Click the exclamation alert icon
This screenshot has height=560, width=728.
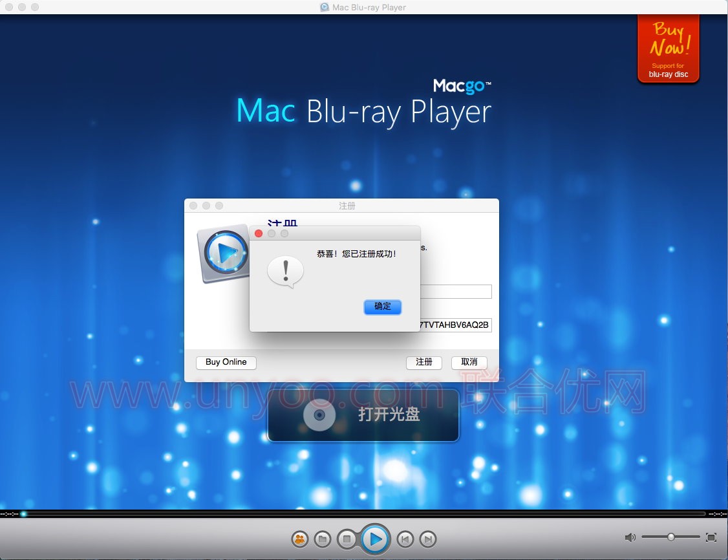pyautogui.click(x=286, y=272)
